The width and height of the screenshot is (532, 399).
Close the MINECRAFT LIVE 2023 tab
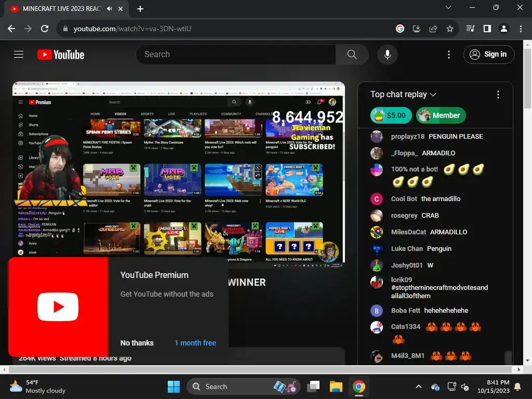tap(121, 9)
